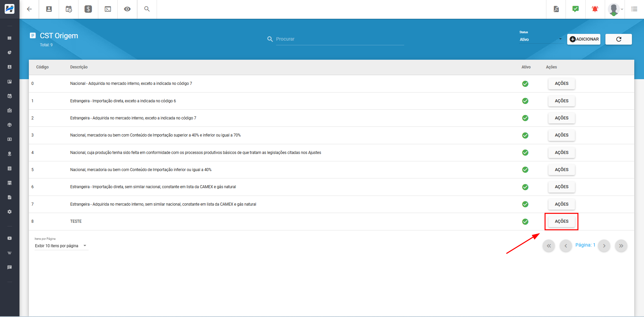The width and height of the screenshot is (644, 317).
Task: Open AÇÕES for code 6 CAMEX row
Action: [561, 187]
